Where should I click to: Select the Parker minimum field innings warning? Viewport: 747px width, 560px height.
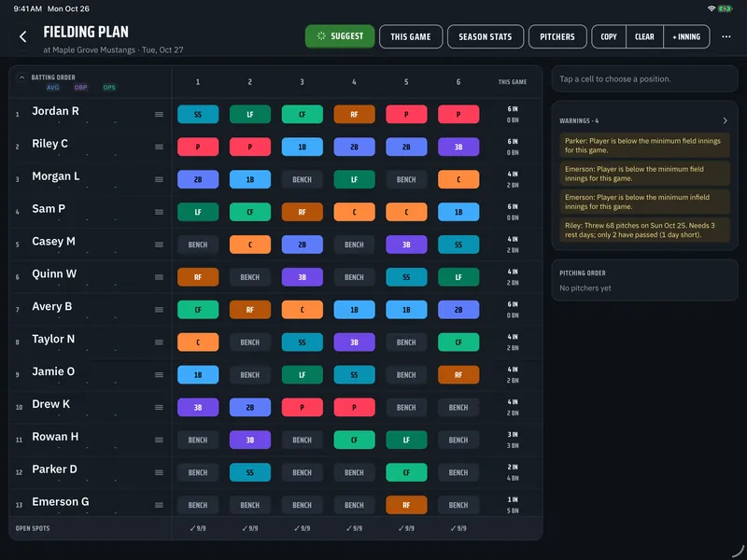(644, 146)
